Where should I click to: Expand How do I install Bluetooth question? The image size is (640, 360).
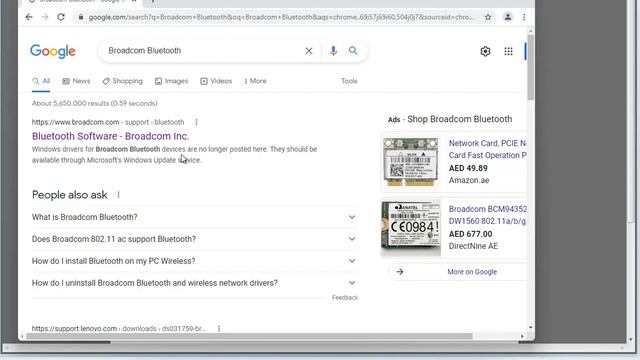point(194,261)
